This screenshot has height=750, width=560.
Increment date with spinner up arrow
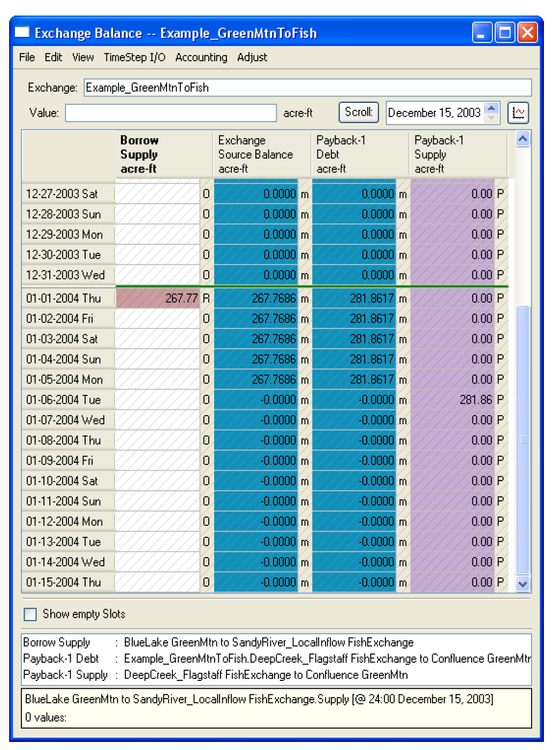(x=491, y=108)
